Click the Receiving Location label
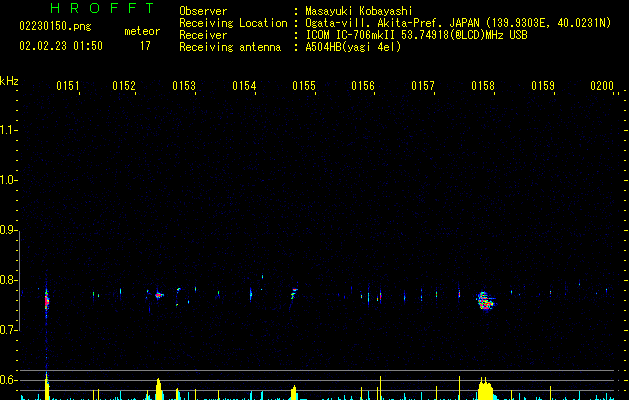 [233, 23]
